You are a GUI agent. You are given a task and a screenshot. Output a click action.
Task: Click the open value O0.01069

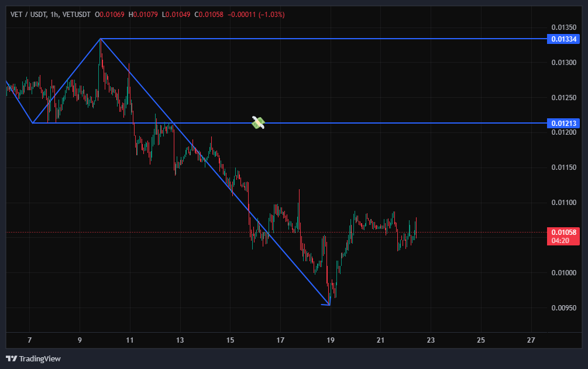tap(110, 14)
